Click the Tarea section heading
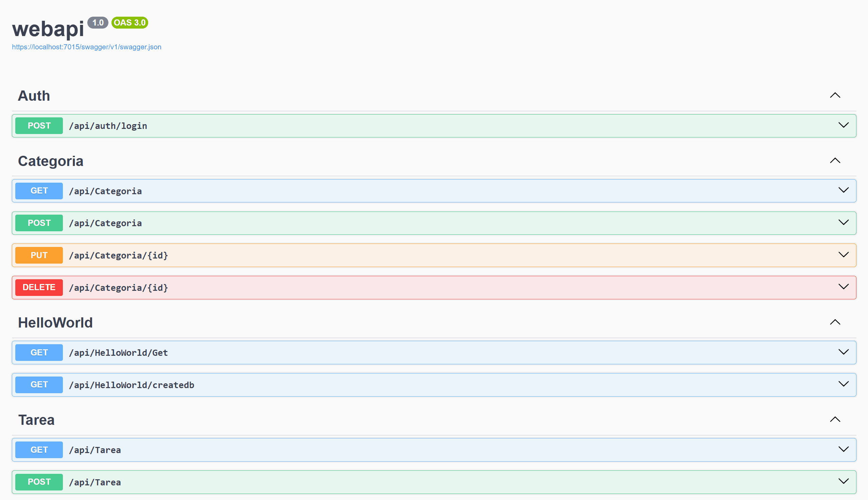This screenshot has width=868, height=500. pos(36,420)
